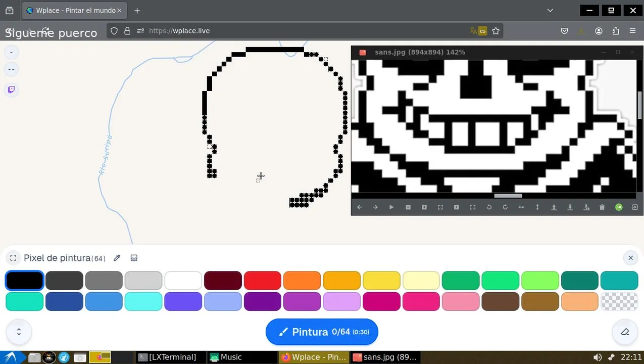Flip image horizontally in viewer
The height and width of the screenshot is (364, 644).
point(521,207)
